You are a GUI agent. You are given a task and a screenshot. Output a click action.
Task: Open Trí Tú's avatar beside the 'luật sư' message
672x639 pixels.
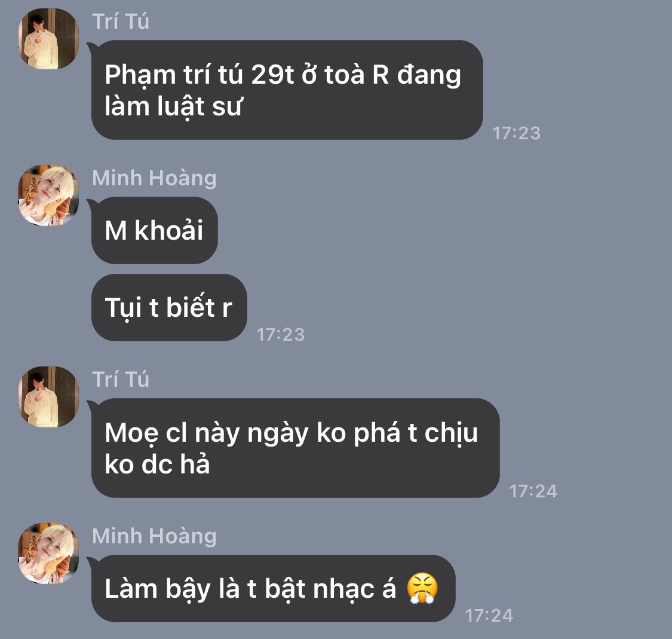pyautogui.click(x=48, y=39)
